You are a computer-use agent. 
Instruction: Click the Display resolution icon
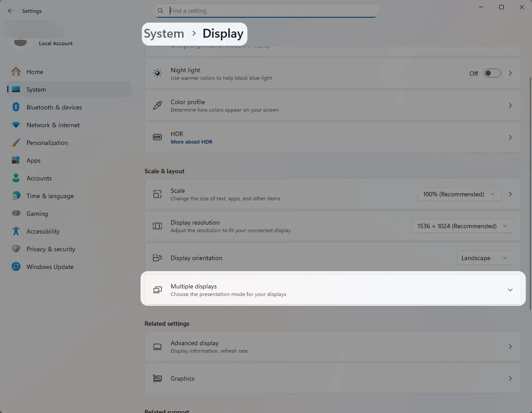pyautogui.click(x=157, y=226)
